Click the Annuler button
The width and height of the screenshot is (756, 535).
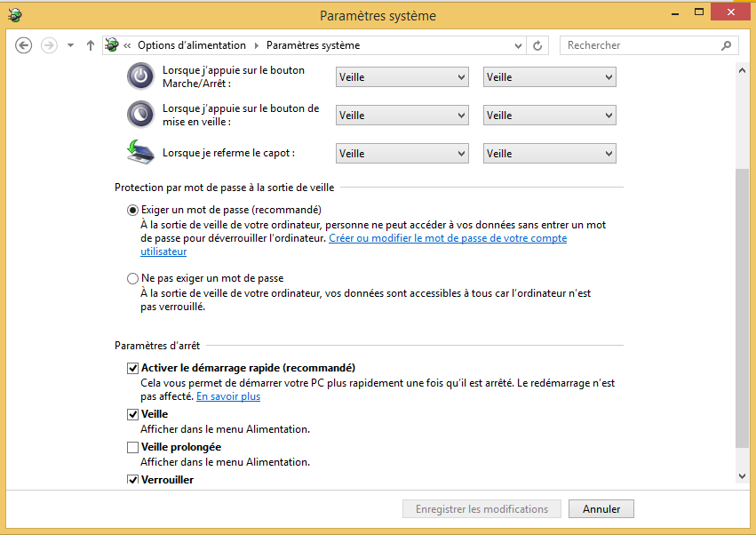point(601,509)
